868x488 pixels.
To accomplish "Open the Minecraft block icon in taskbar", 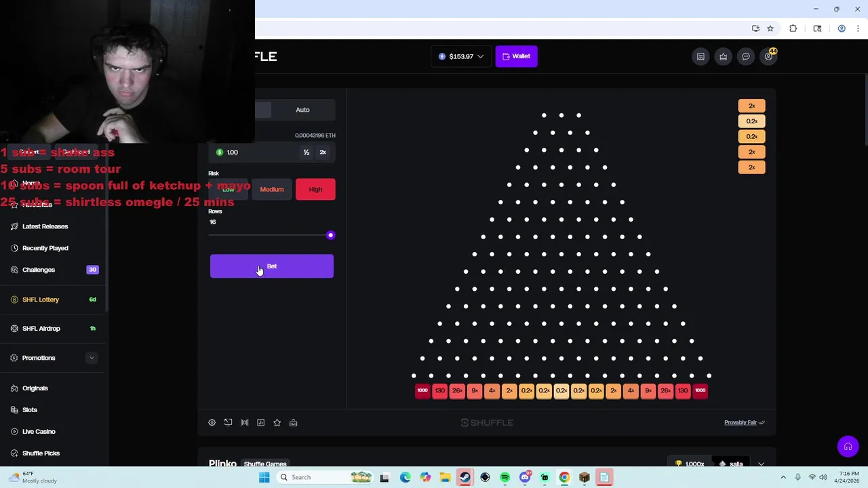I will click(x=584, y=477).
